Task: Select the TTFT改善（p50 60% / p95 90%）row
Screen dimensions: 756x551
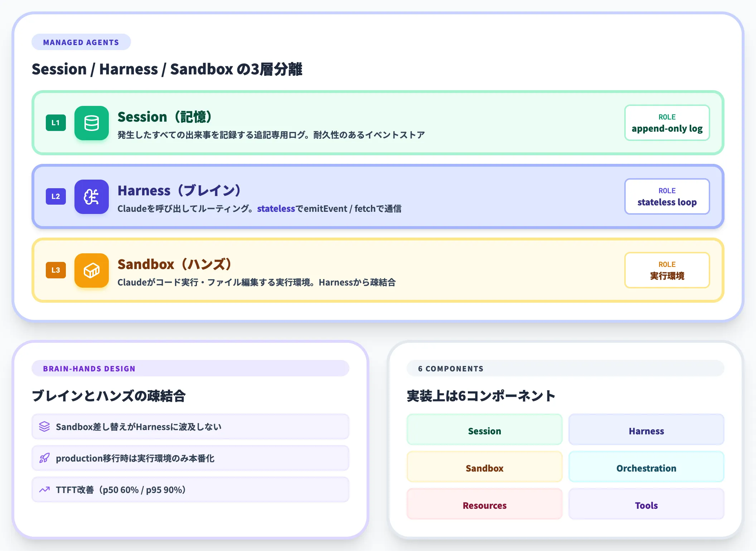Action: [x=190, y=489]
